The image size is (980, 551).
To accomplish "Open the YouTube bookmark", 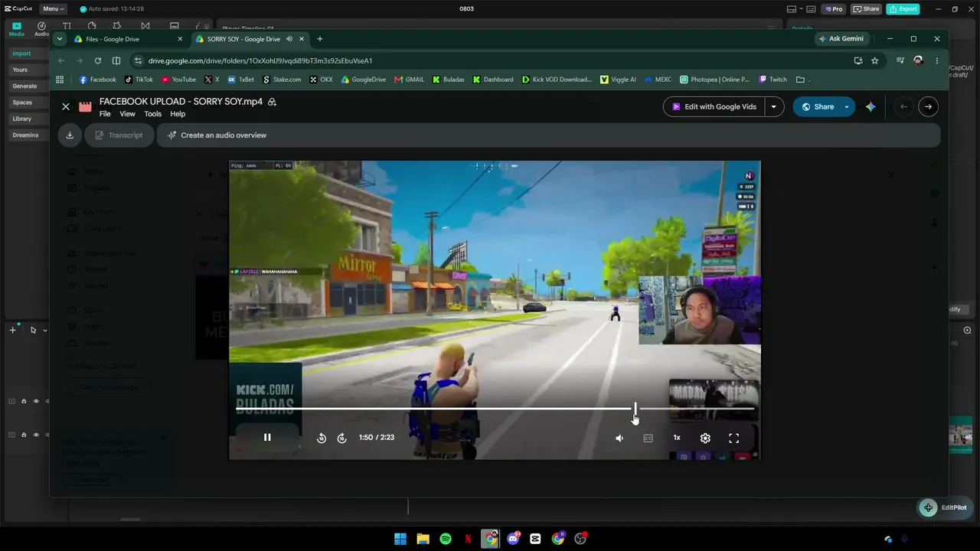I will (178, 80).
